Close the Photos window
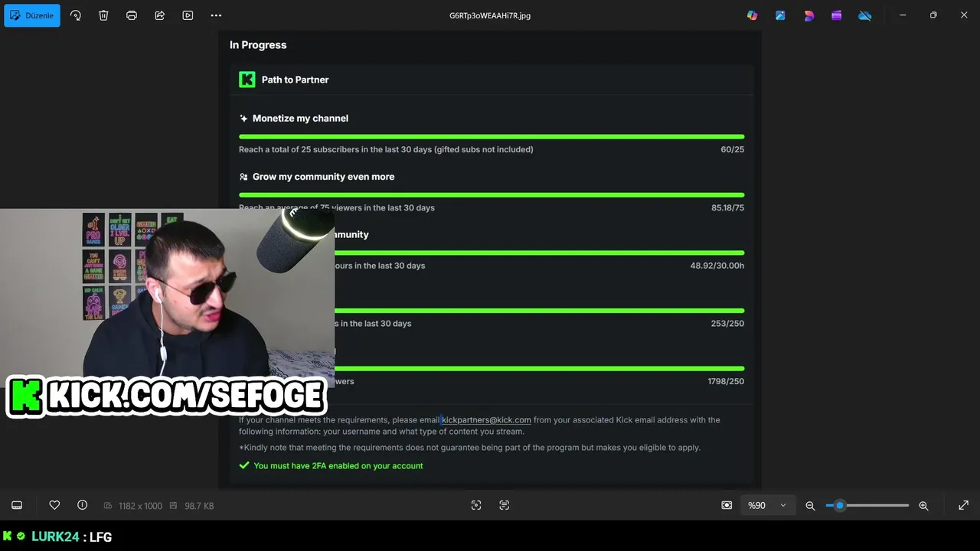The height and width of the screenshot is (551, 980). 964,15
